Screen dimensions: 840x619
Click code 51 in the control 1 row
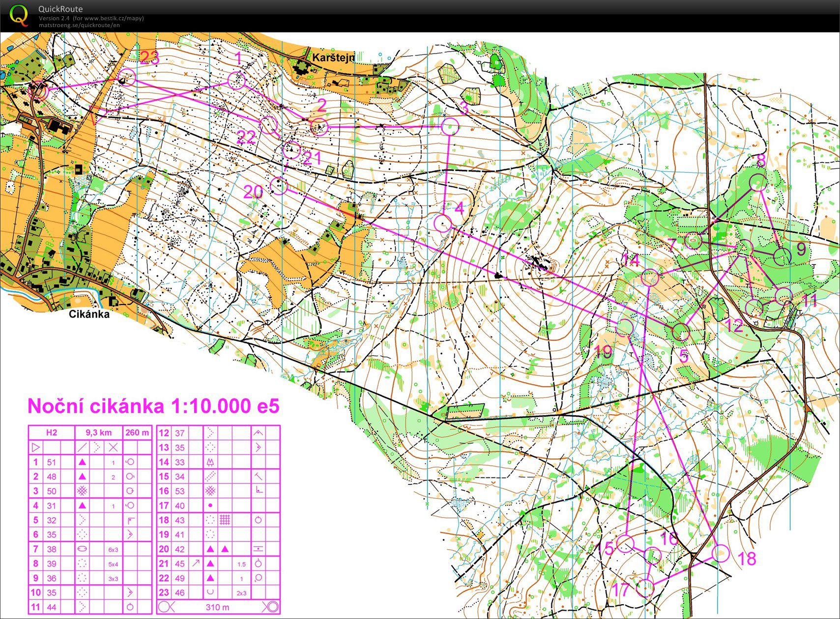tap(52, 462)
